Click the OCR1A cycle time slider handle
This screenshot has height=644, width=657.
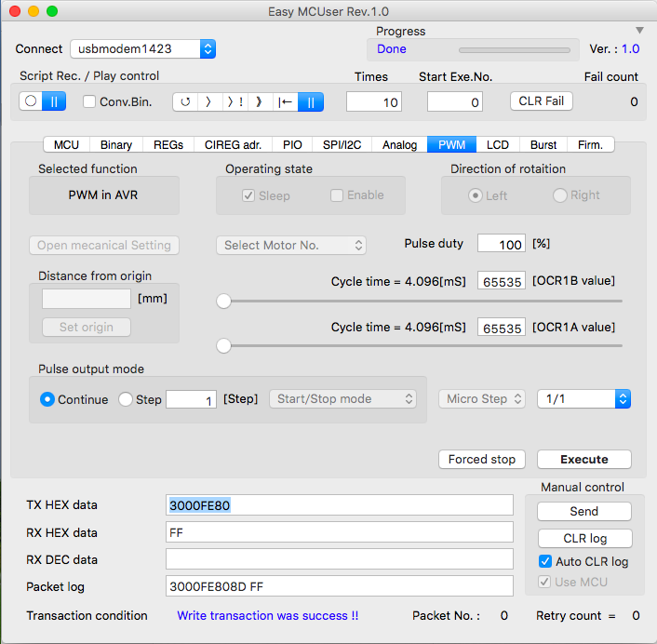point(223,345)
